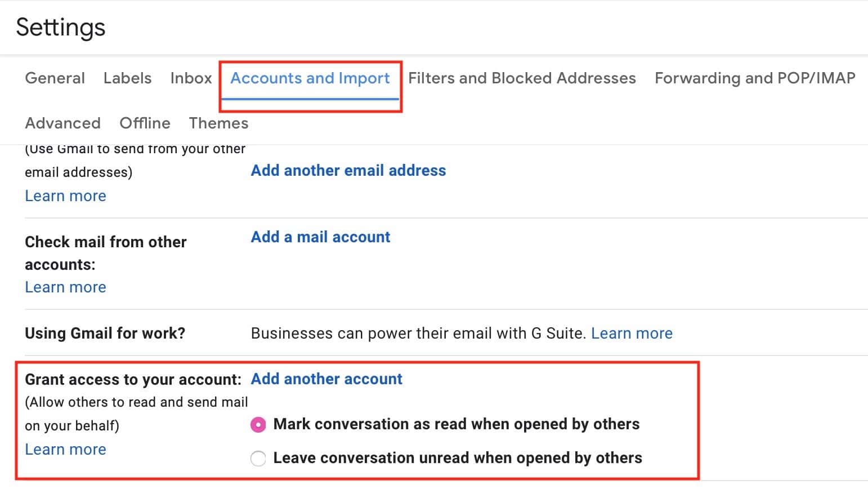Click Add another email address link
This screenshot has width=868, height=489.
(348, 170)
